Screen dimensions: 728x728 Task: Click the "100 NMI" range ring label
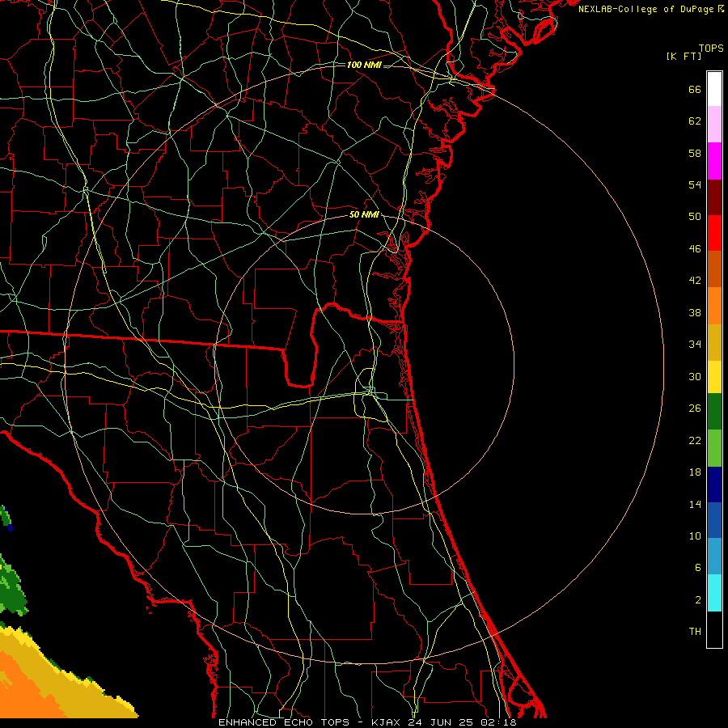coord(364,65)
